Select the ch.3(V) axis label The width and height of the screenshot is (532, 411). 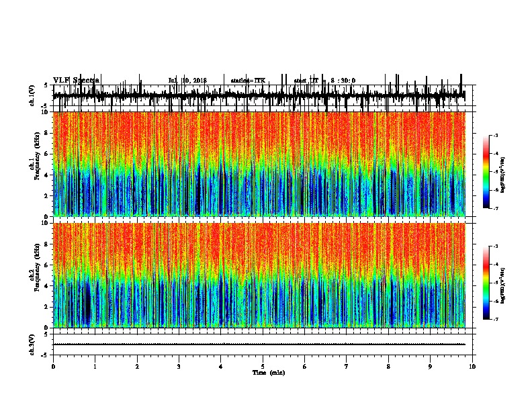point(32,345)
